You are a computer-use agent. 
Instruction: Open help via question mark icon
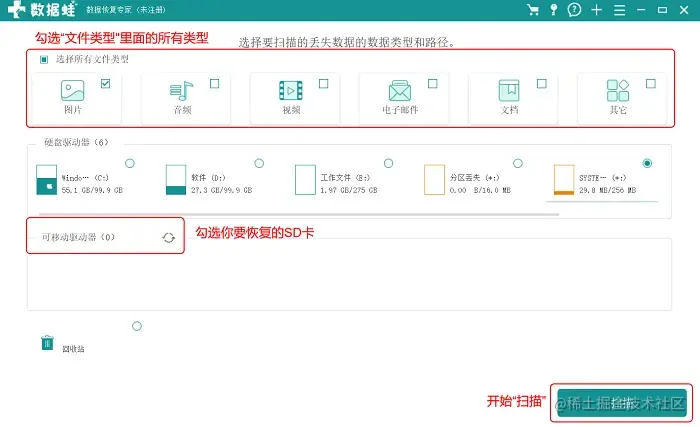[x=575, y=10]
